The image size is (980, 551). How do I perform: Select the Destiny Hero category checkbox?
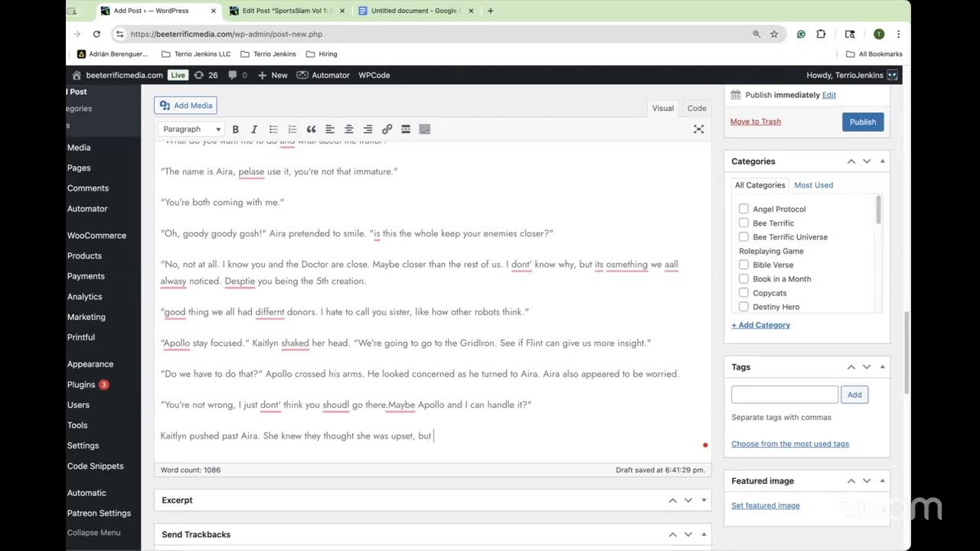pos(743,306)
